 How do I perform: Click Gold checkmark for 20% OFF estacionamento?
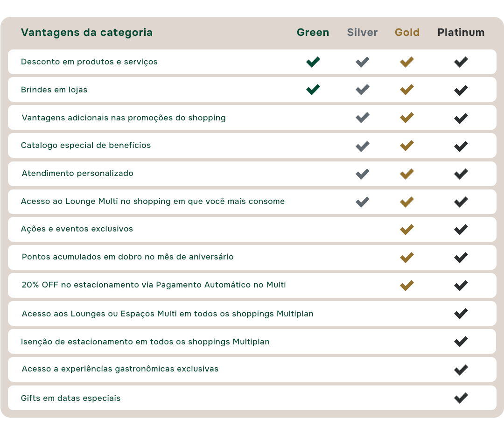(x=407, y=285)
